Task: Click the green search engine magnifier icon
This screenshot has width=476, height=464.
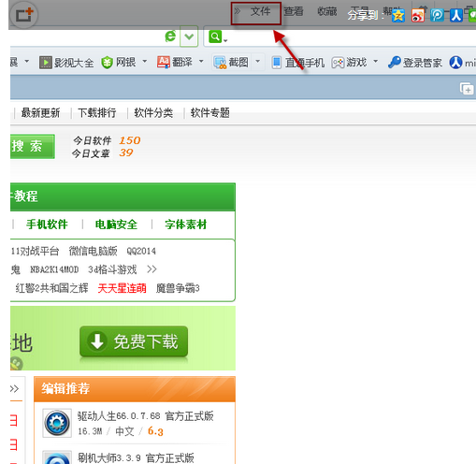Action: (x=215, y=36)
